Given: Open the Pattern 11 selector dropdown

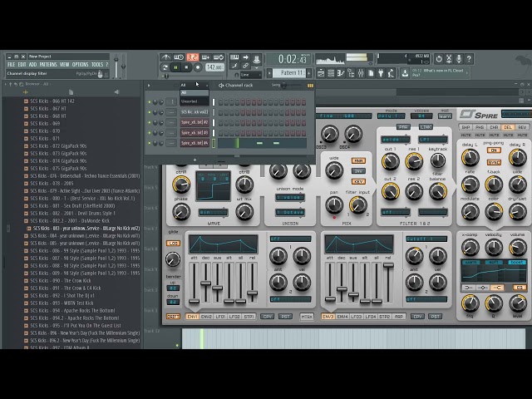Looking at the screenshot, I should pos(291,73).
